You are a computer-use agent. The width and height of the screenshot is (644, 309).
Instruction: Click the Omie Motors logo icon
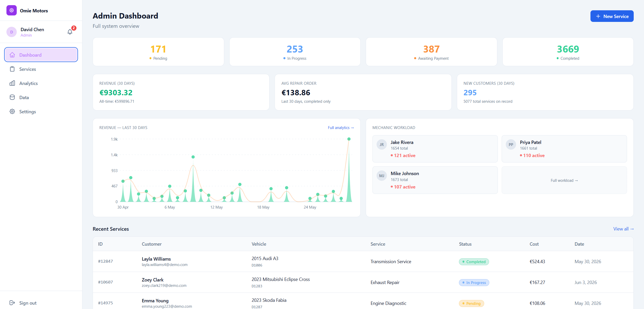(12, 11)
